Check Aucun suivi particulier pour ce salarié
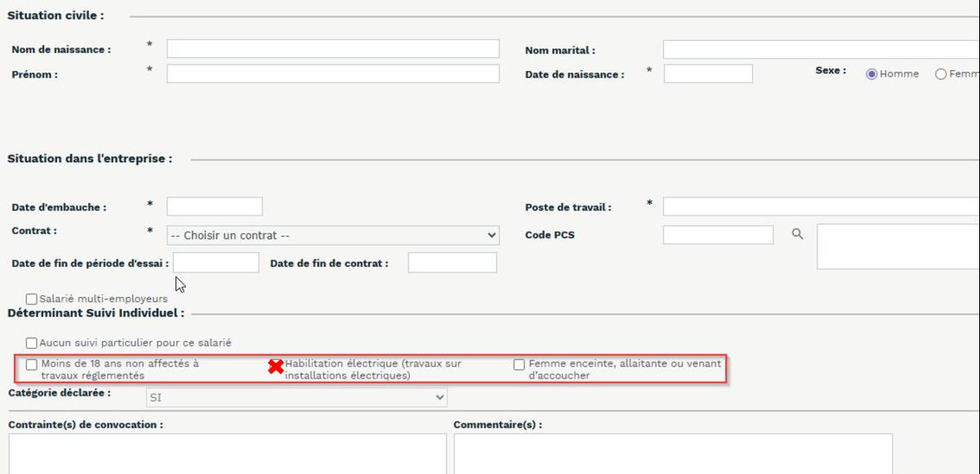Screen dimensions: 980x474 (x=31, y=343)
